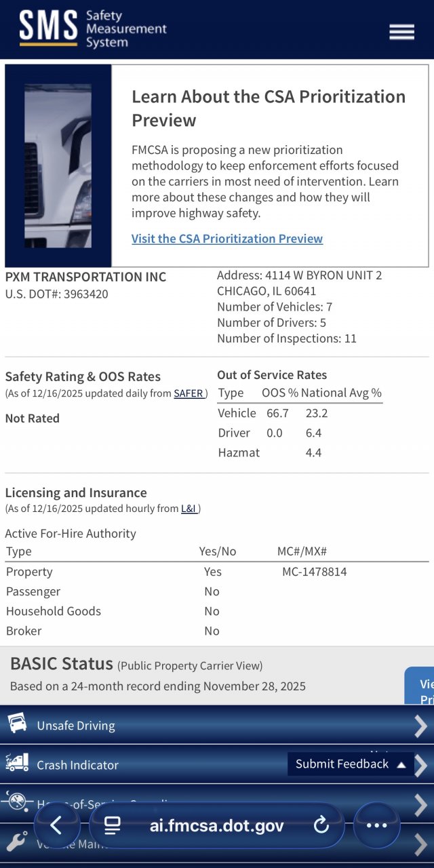Tap the ai.fmcsa.dot.gov address bar

(216, 825)
